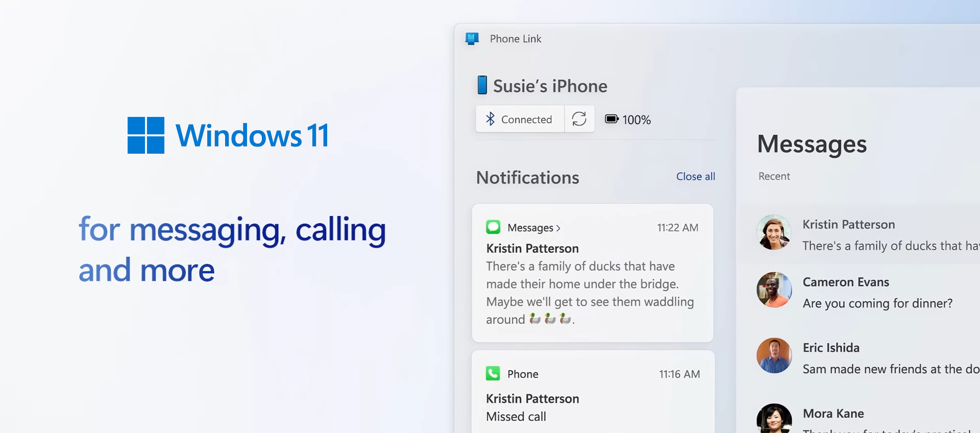Viewport: 980px width, 433px height.
Task: Open the Missed call notification card
Action: point(593,392)
